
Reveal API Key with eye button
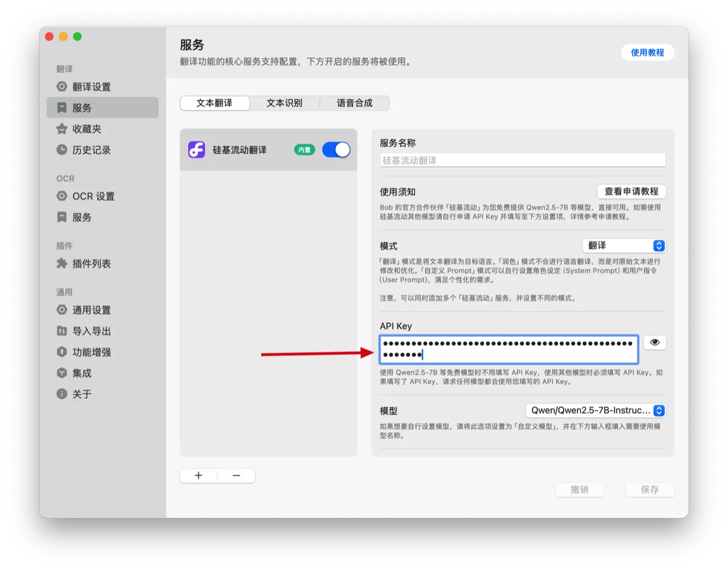tap(655, 342)
